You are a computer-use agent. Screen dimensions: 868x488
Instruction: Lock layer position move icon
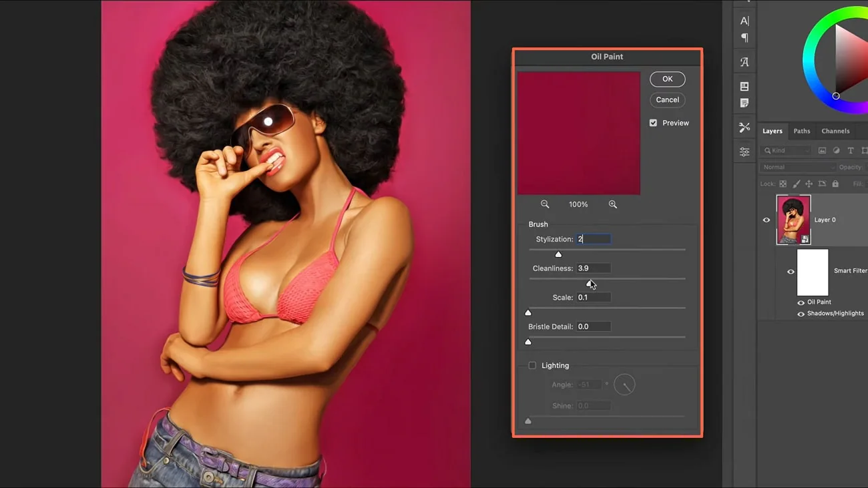click(x=809, y=184)
